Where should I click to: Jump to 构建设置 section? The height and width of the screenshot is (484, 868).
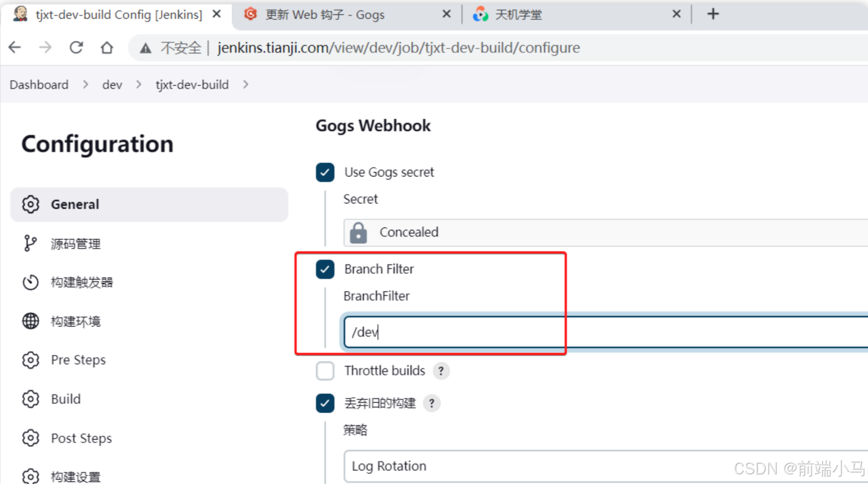tap(76, 477)
